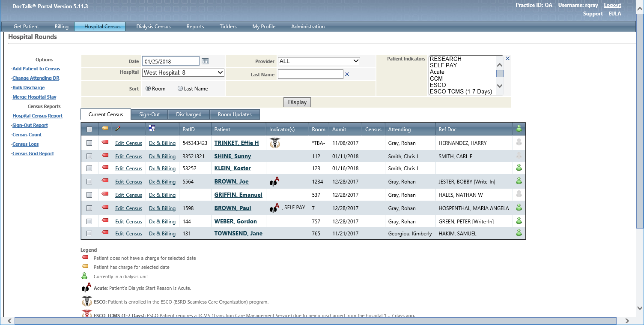Expand the Provider dropdown set to ALL
644x325 pixels.
point(319,61)
